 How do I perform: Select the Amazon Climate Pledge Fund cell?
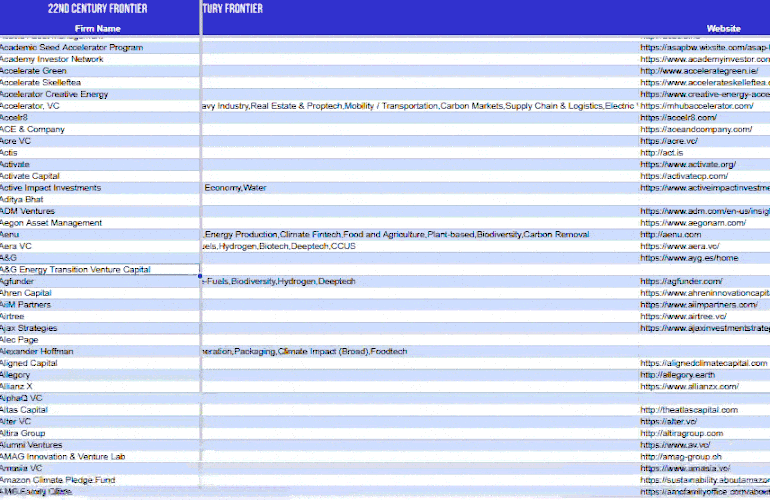point(100,480)
